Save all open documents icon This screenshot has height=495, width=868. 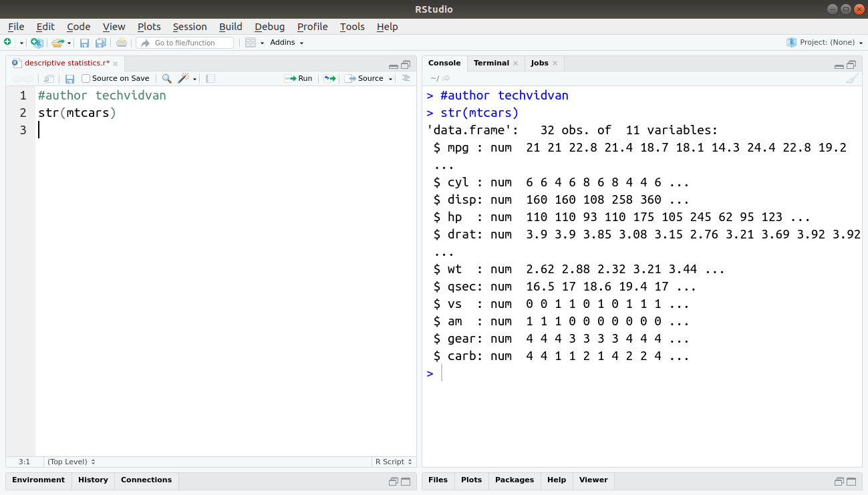[x=100, y=42]
